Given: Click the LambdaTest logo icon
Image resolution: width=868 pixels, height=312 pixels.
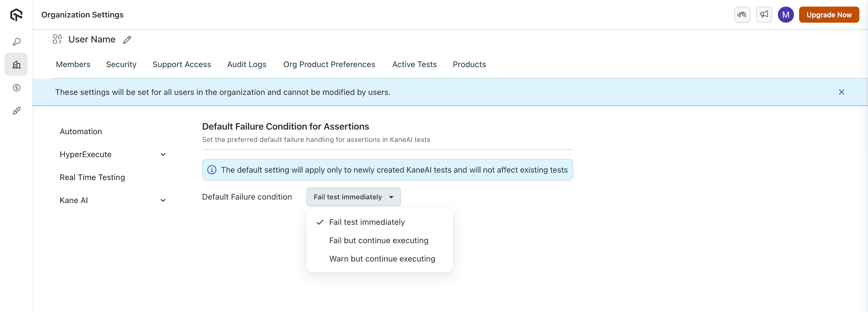Looking at the screenshot, I should coord(16,15).
